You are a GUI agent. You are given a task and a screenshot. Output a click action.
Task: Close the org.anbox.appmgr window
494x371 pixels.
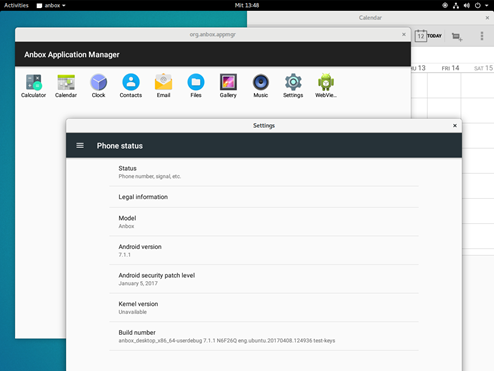pyautogui.click(x=404, y=34)
